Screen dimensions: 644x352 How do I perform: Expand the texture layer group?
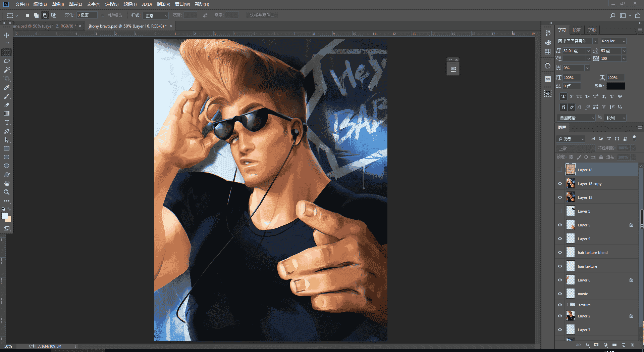(568, 305)
